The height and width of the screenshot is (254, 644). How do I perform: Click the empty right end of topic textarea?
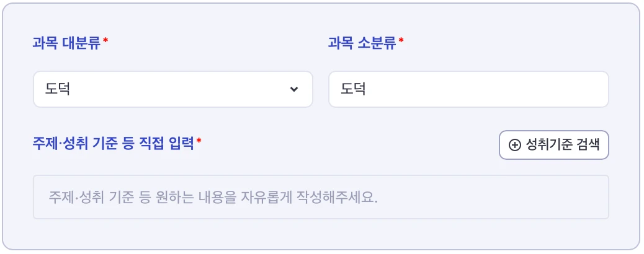click(513, 197)
